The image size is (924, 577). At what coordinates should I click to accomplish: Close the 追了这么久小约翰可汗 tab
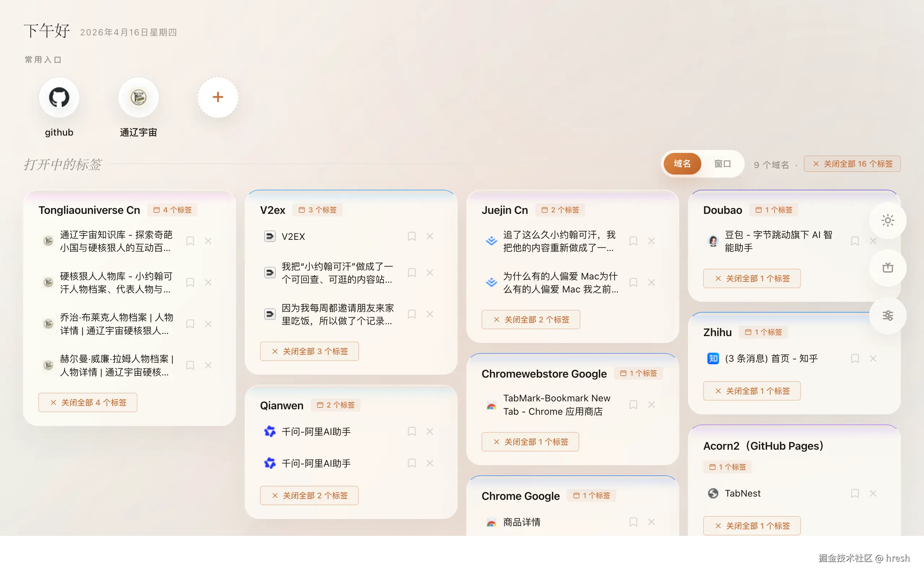pyautogui.click(x=652, y=241)
